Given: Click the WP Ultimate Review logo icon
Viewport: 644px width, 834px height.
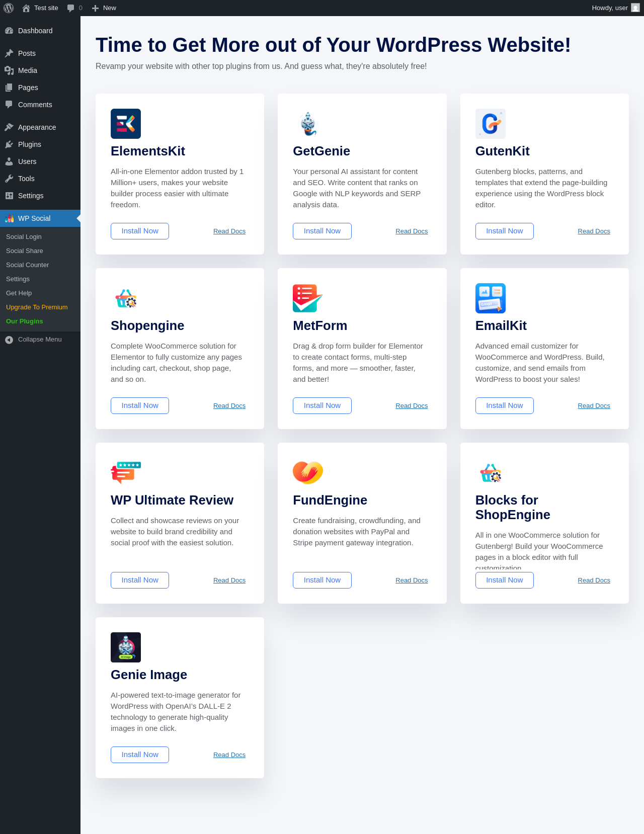Looking at the screenshot, I should (x=126, y=473).
